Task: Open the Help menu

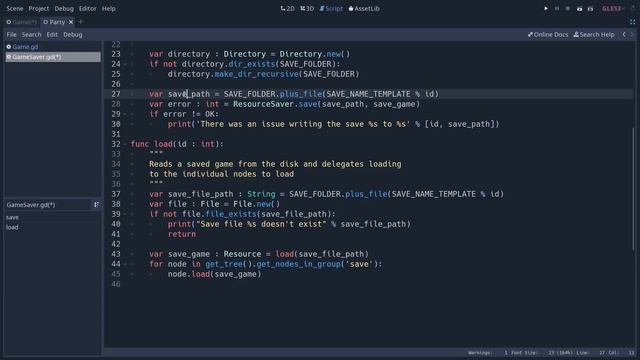Action: pyautogui.click(x=109, y=9)
